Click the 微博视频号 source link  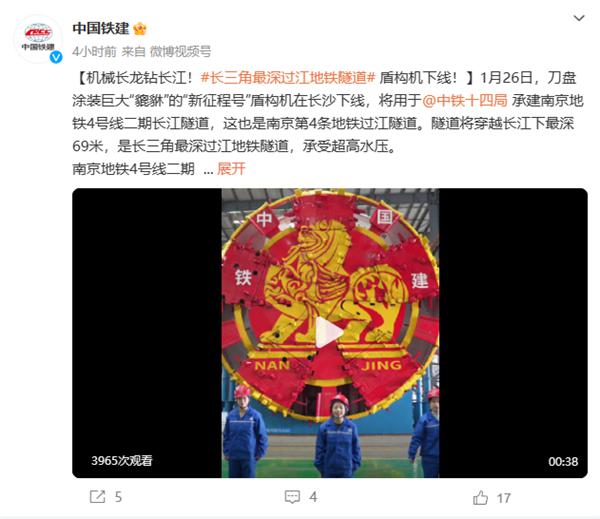point(180,51)
